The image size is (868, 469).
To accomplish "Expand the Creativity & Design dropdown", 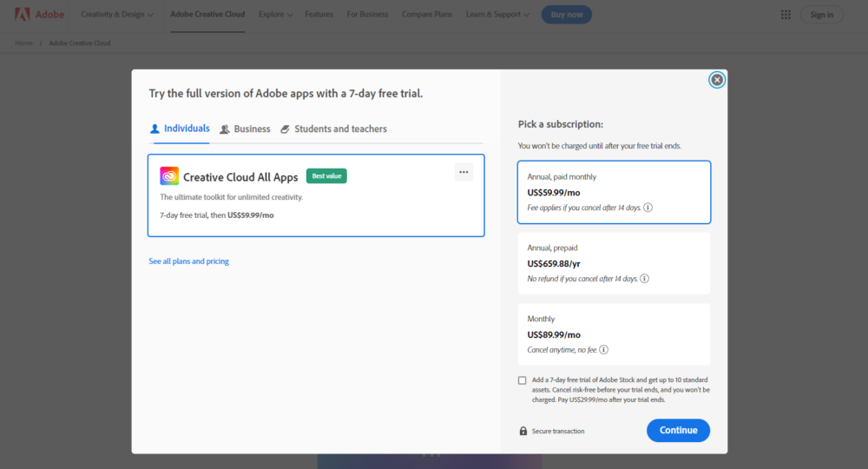I will click(x=117, y=15).
